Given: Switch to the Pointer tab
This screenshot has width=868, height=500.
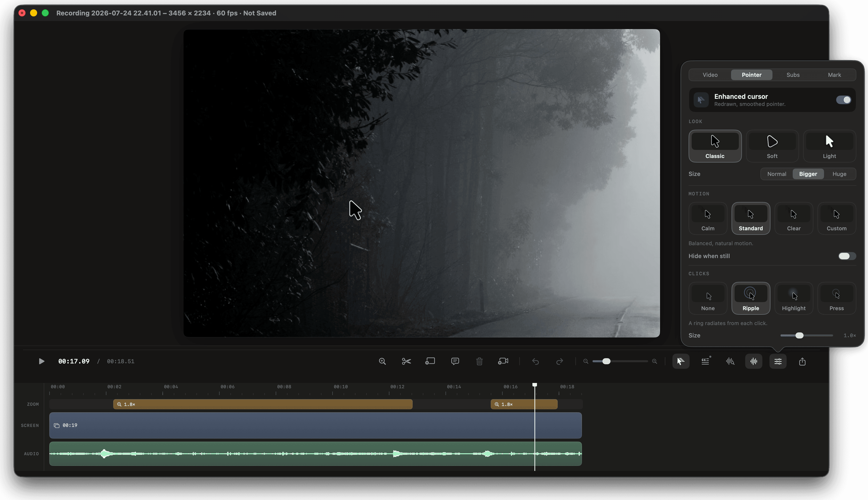Looking at the screenshot, I should pos(751,75).
